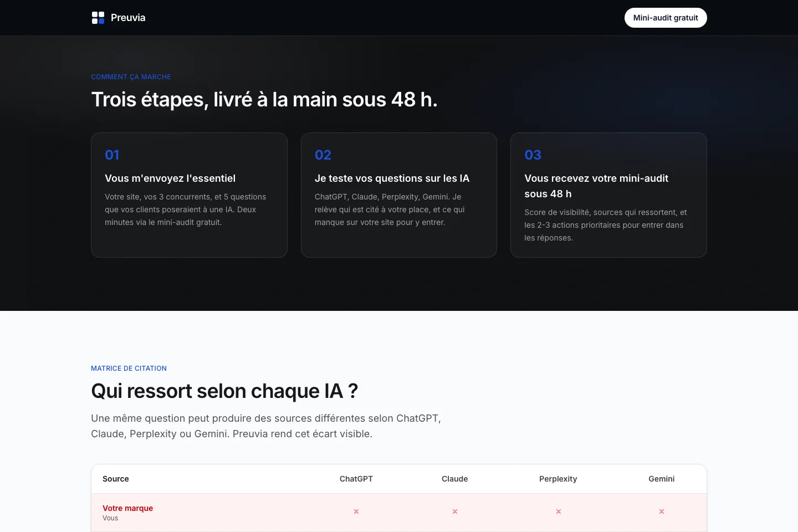798x532 pixels.
Task: Click the heading Vous recevez votre mini-audit
Action: point(596,186)
